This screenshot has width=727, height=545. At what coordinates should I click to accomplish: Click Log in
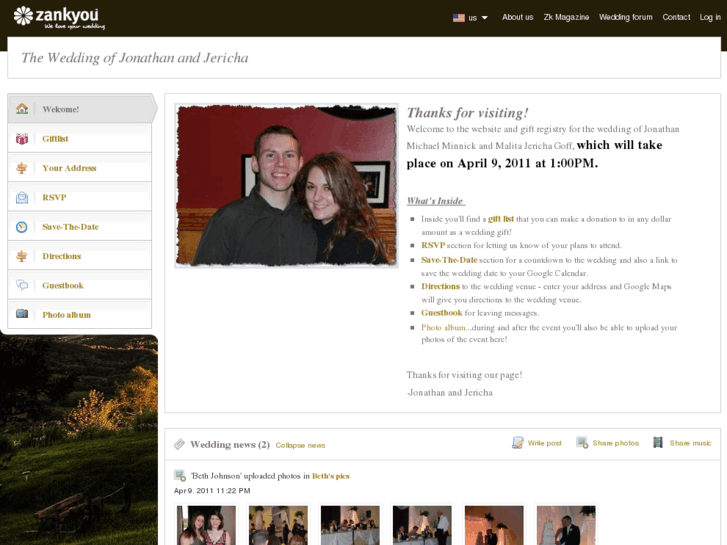click(710, 17)
